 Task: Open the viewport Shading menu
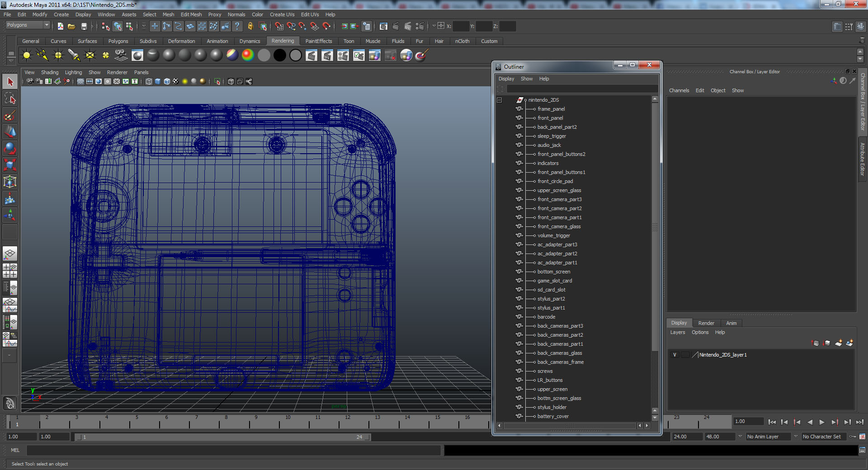pos(50,72)
